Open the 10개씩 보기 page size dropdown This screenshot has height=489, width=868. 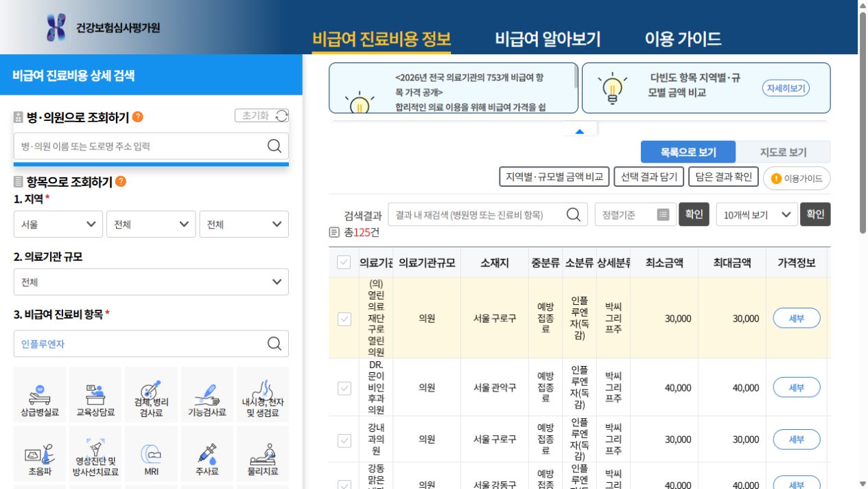(x=757, y=214)
